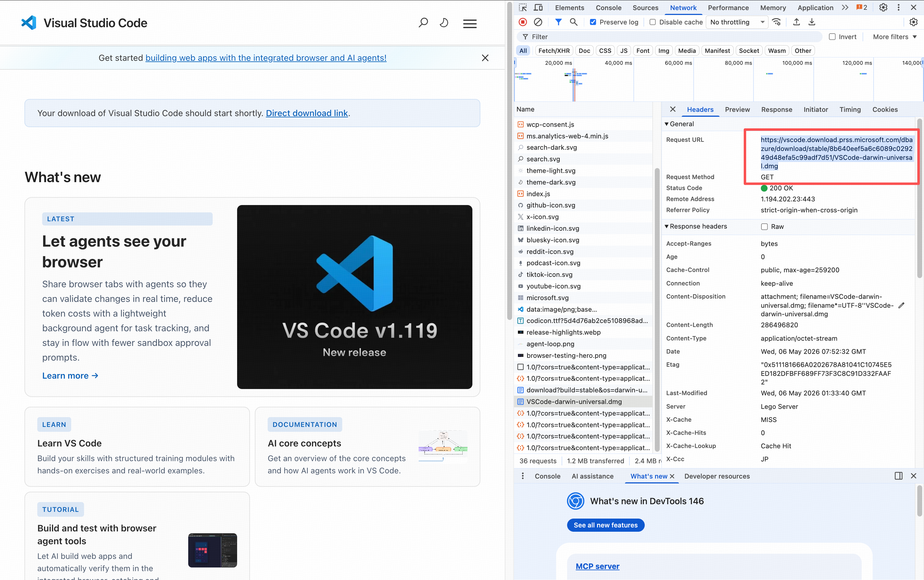Toggle drawer dock side icon
The image size is (924, 580).
coord(898,476)
